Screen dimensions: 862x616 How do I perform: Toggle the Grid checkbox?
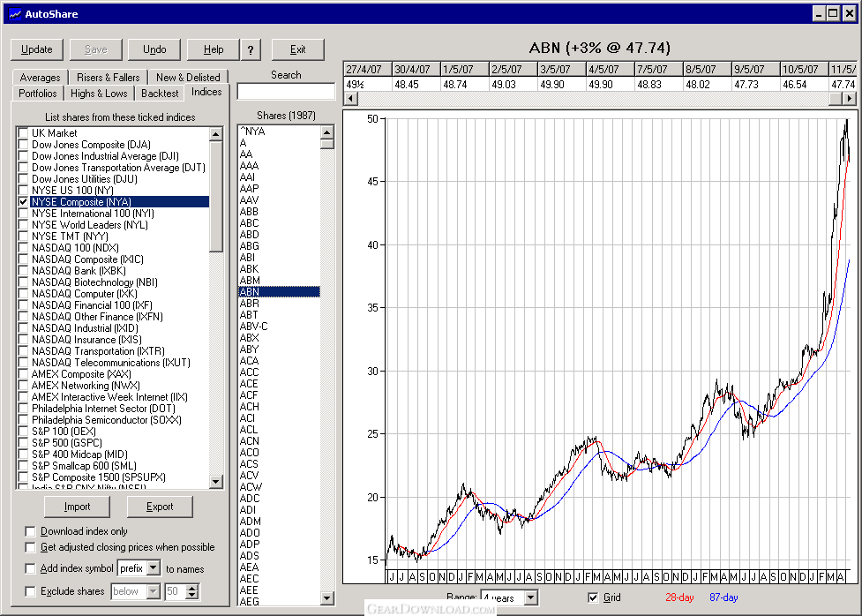pos(593,597)
